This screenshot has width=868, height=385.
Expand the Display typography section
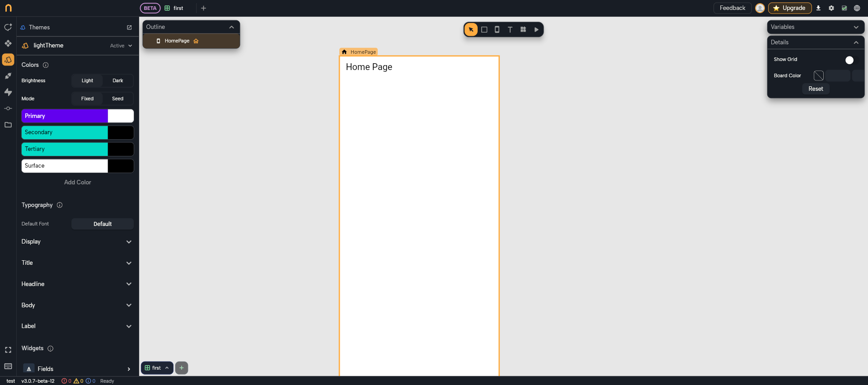point(77,242)
